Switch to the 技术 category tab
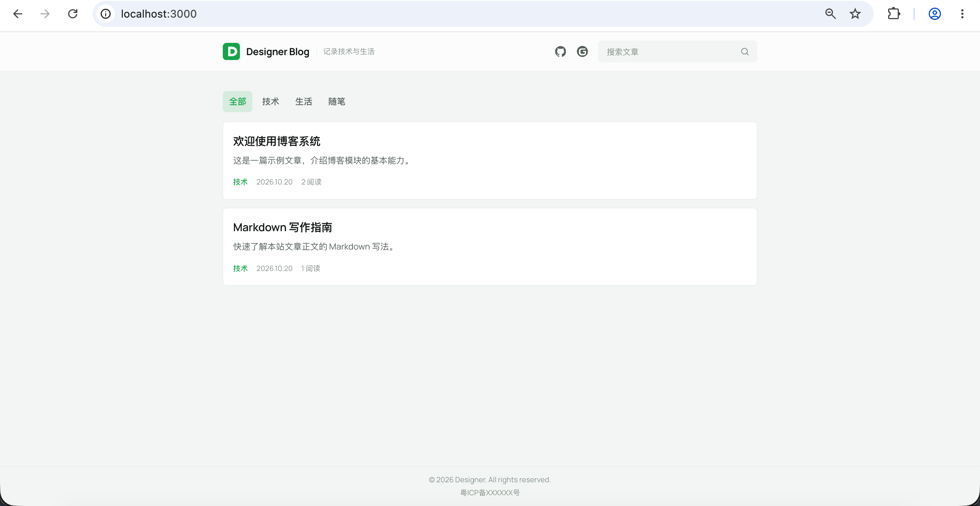Viewport: 980px width, 506px height. pyautogui.click(x=271, y=101)
